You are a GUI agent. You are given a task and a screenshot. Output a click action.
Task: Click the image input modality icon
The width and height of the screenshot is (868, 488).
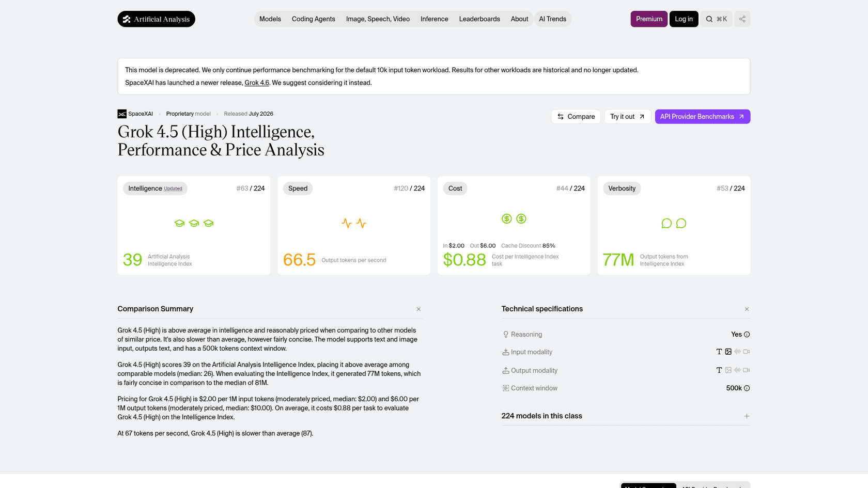click(x=728, y=352)
